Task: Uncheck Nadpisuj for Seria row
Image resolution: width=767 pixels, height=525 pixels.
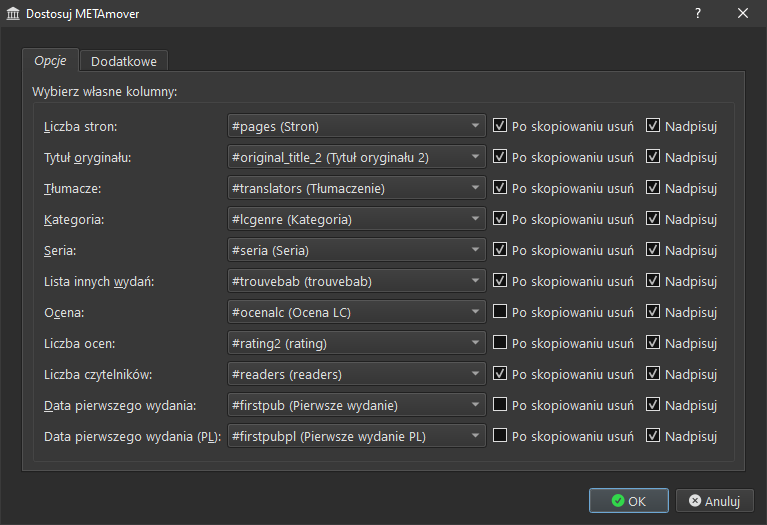Action: click(x=653, y=250)
